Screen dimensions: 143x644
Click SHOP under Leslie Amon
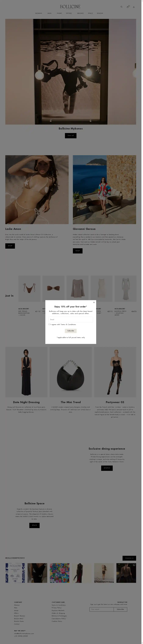(x=10, y=246)
